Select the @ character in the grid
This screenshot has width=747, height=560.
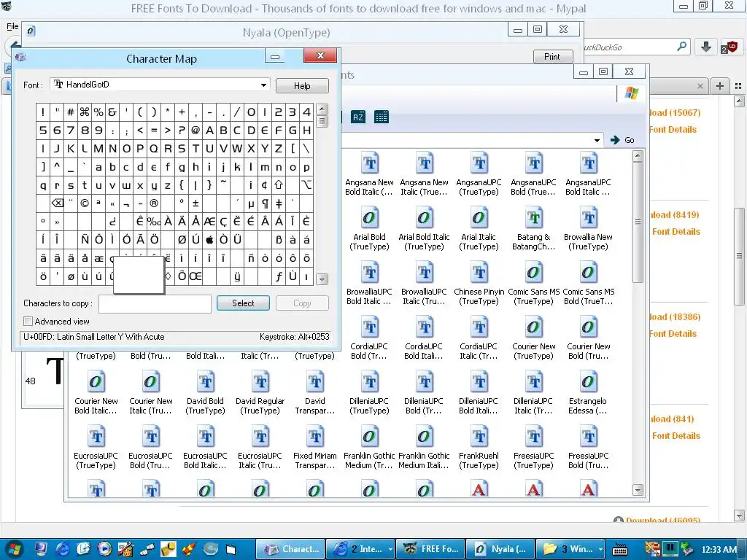point(196,131)
